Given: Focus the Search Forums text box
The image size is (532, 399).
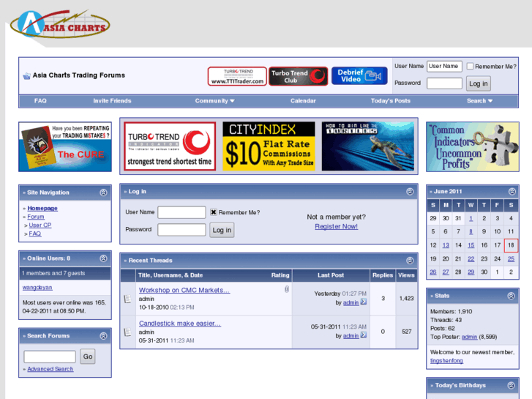Looking at the screenshot, I should [50, 357].
